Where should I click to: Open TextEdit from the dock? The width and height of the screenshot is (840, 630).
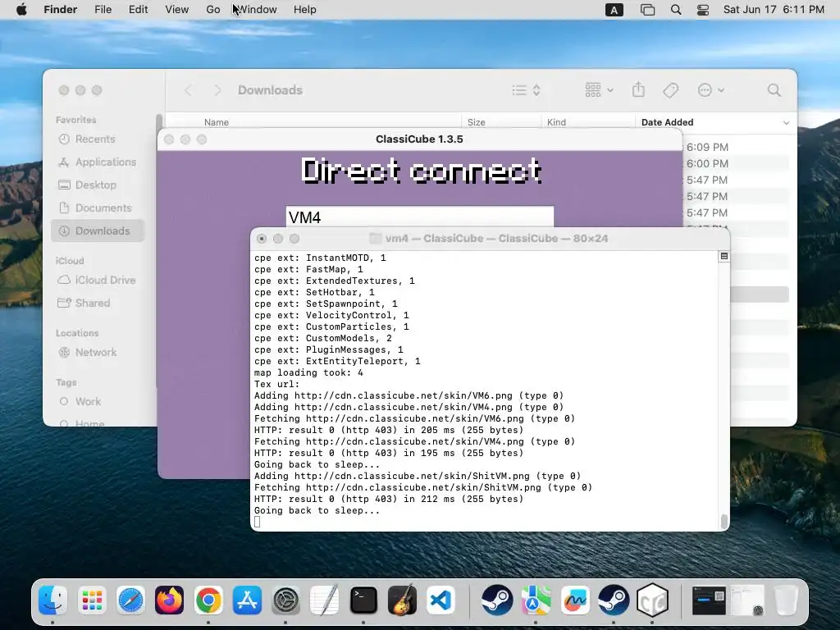[x=325, y=600]
